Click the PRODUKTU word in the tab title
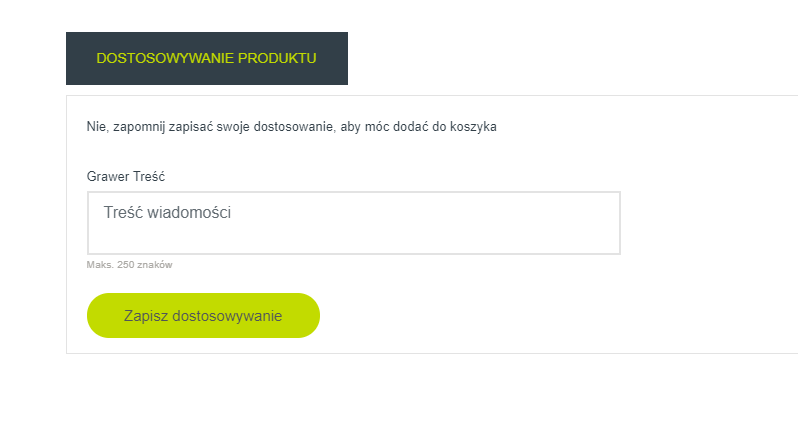Image resolution: width=798 pixels, height=422 pixels. coord(277,59)
